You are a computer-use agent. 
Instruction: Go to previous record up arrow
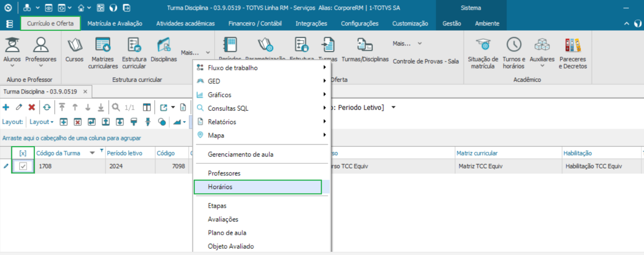(x=75, y=107)
